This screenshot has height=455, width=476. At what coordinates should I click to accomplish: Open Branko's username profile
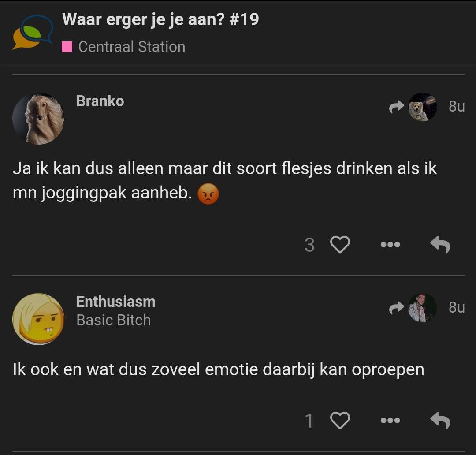tap(100, 101)
